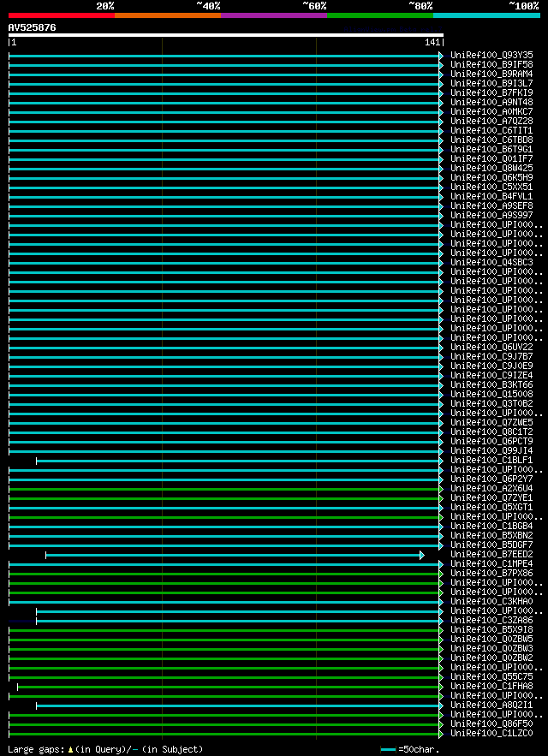Select hit label UniRef100_B5XBN2
The height and width of the screenshot is (756, 548).
[491, 536]
